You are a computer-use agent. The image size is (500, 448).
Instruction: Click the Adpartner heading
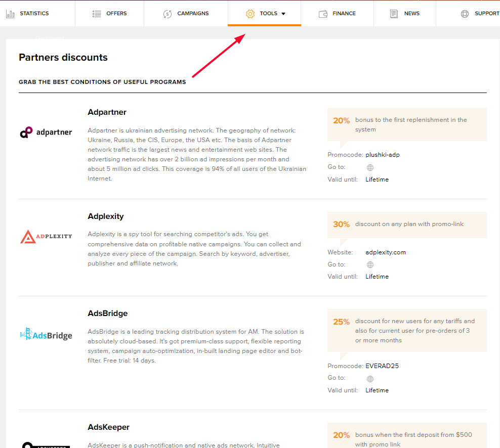pos(107,112)
